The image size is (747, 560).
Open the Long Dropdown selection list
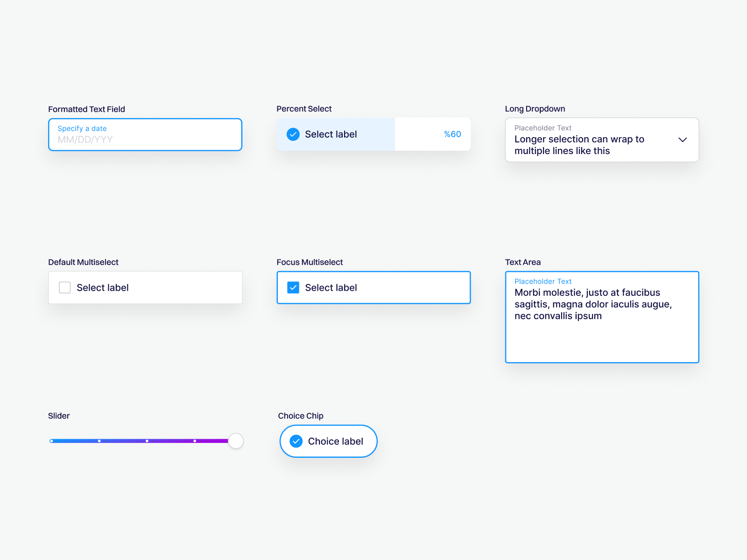point(602,140)
